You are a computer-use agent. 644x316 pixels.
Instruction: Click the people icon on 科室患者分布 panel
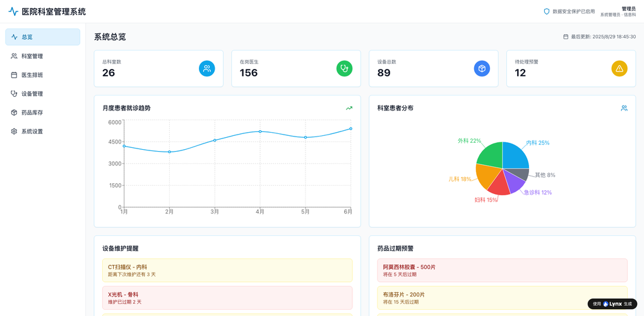(x=624, y=108)
